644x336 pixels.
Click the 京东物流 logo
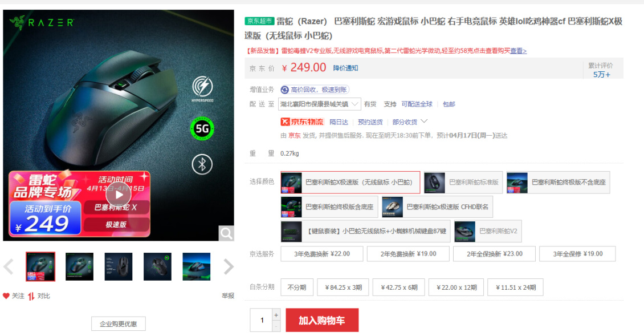[302, 122]
